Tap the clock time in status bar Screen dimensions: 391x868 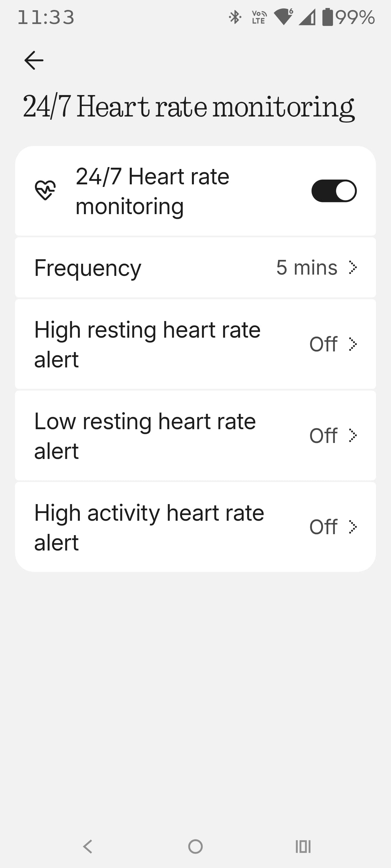46,17
